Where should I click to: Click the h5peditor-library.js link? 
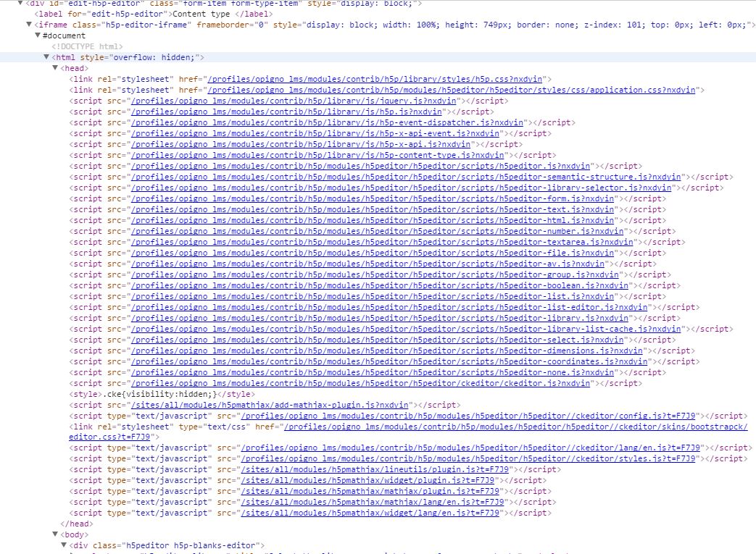[x=380, y=318]
